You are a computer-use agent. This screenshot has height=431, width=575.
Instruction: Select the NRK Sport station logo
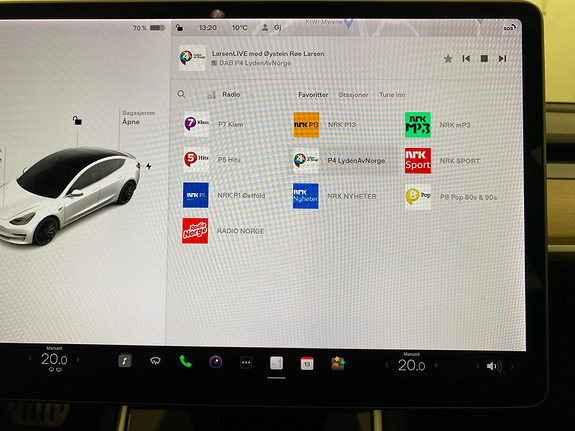click(418, 161)
